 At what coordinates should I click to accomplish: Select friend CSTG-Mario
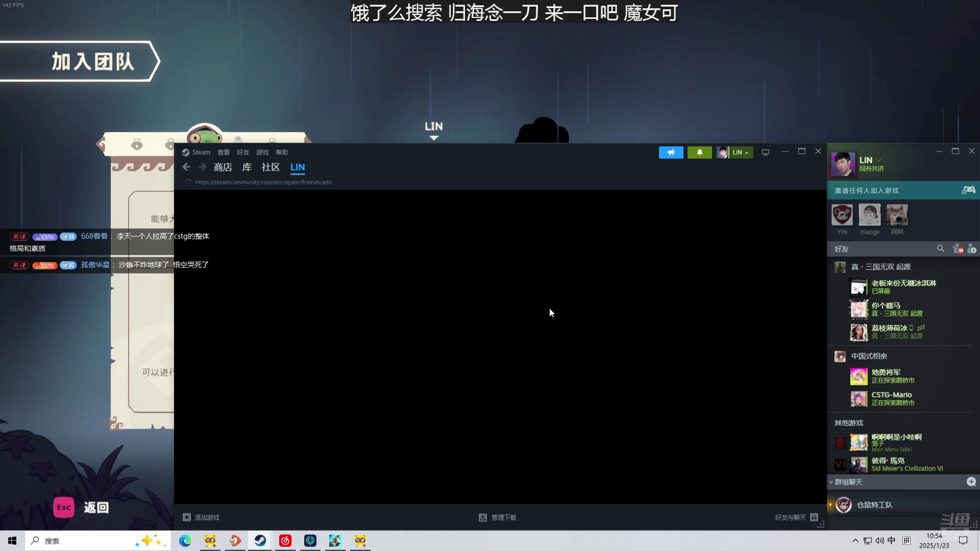pos(903,398)
